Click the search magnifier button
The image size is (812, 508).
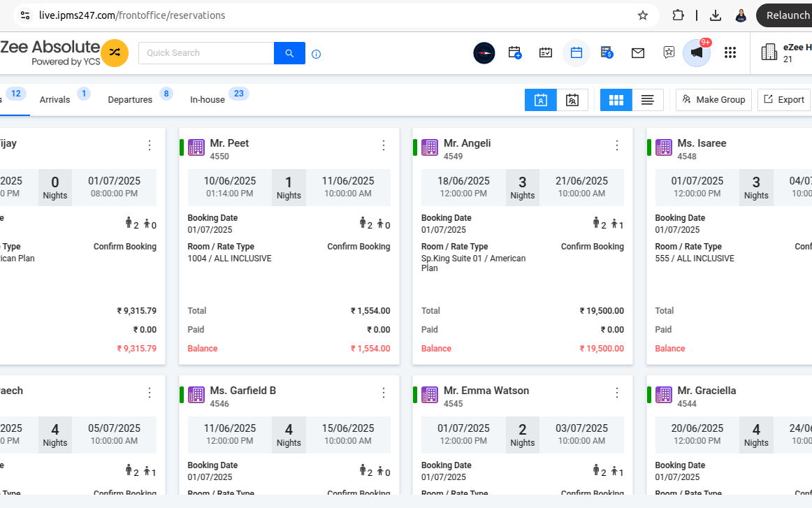[x=289, y=53]
